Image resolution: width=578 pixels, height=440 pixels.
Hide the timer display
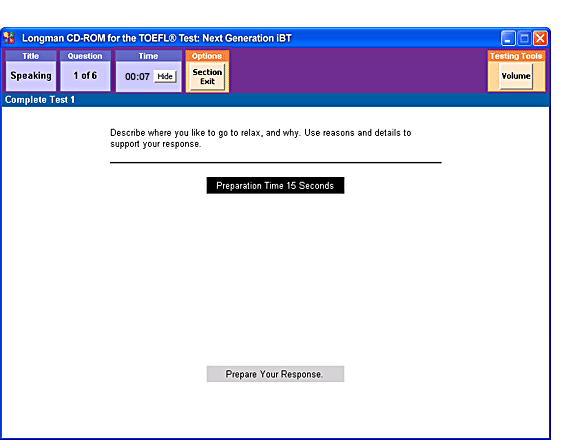(x=165, y=76)
